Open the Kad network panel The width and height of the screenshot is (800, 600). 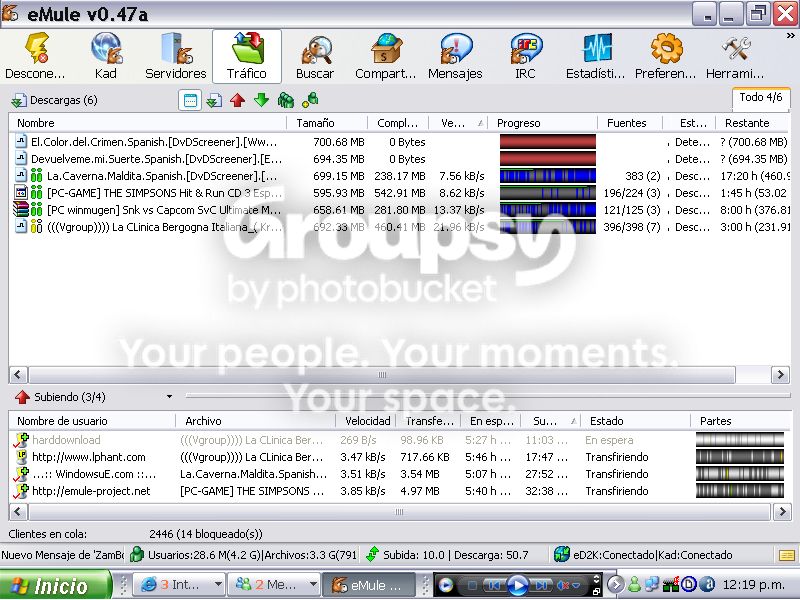[x=106, y=56]
